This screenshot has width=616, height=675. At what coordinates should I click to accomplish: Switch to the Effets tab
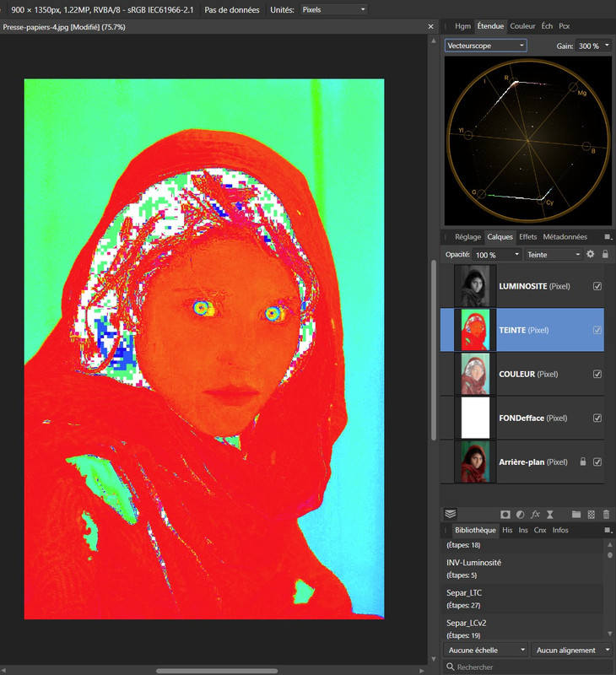[x=527, y=237]
